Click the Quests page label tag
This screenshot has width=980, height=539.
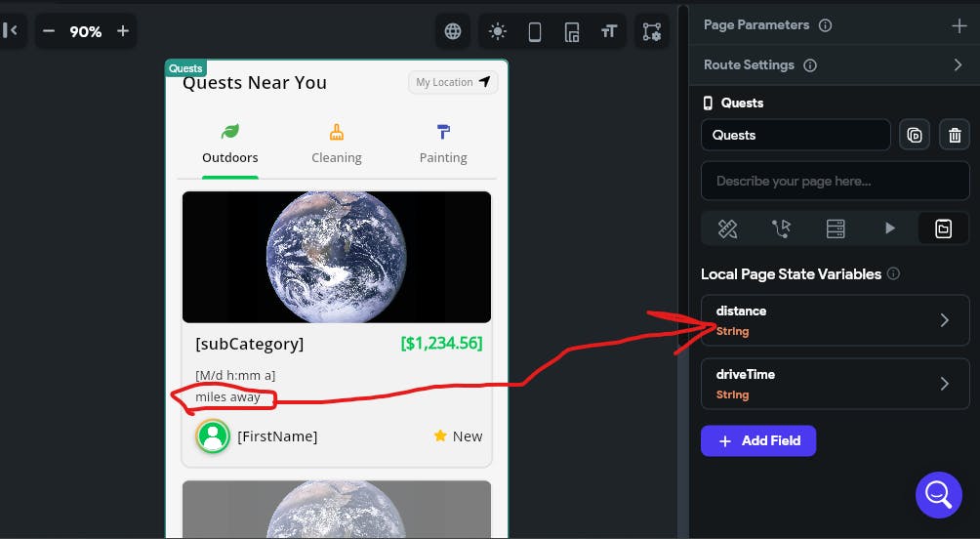185,68
